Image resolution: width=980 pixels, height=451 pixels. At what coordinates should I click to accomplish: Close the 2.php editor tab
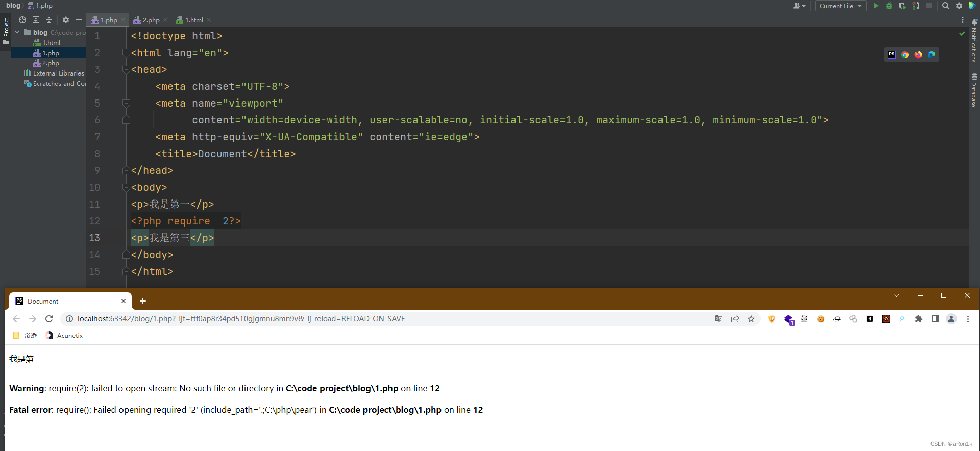point(165,20)
